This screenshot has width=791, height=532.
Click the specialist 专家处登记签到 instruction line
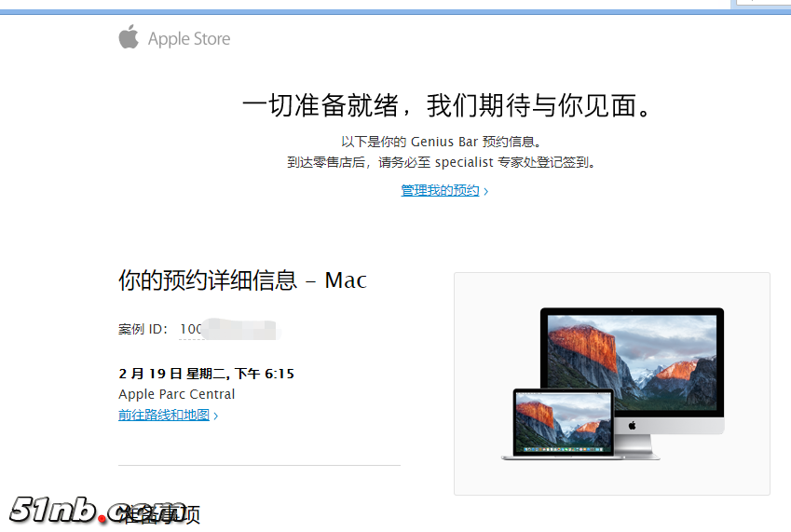click(442, 162)
